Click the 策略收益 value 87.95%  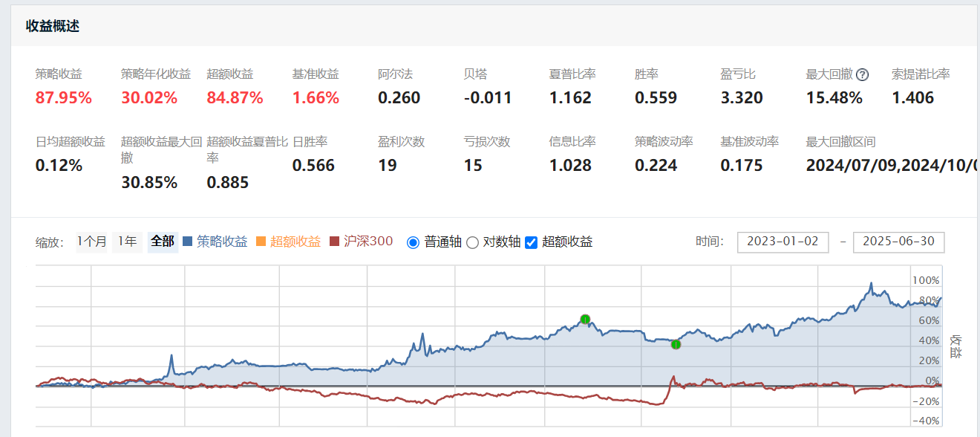pyautogui.click(x=64, y=98)
